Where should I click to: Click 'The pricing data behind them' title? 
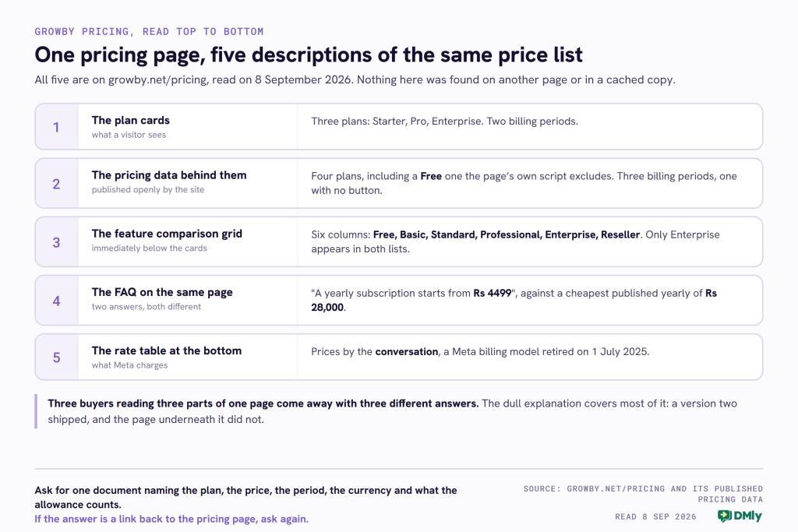tap(169, 175)
